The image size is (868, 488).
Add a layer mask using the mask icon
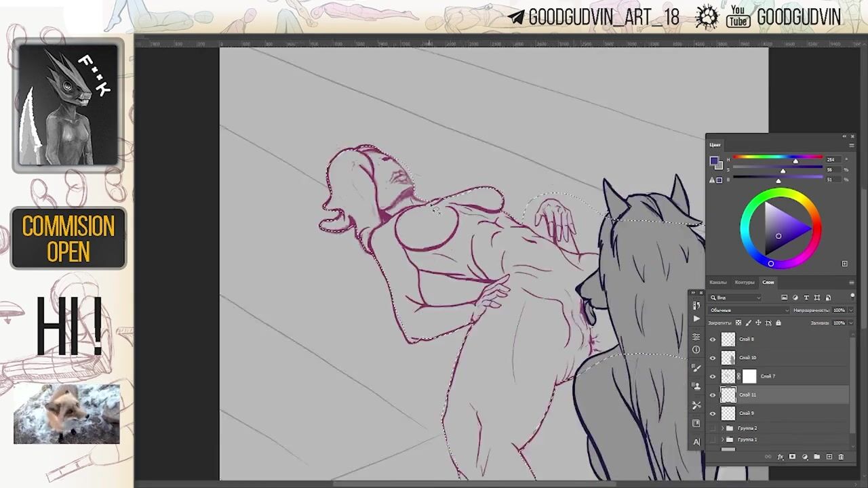(x=792, y=457)
